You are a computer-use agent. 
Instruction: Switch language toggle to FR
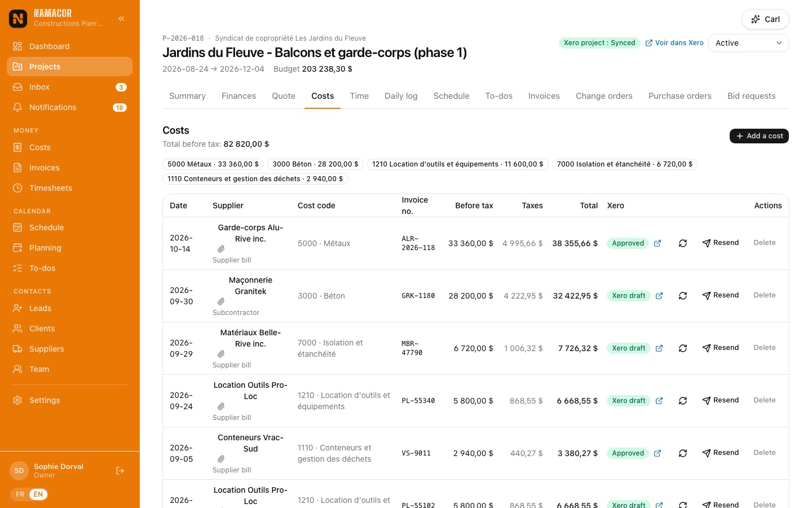click(20, 494)
